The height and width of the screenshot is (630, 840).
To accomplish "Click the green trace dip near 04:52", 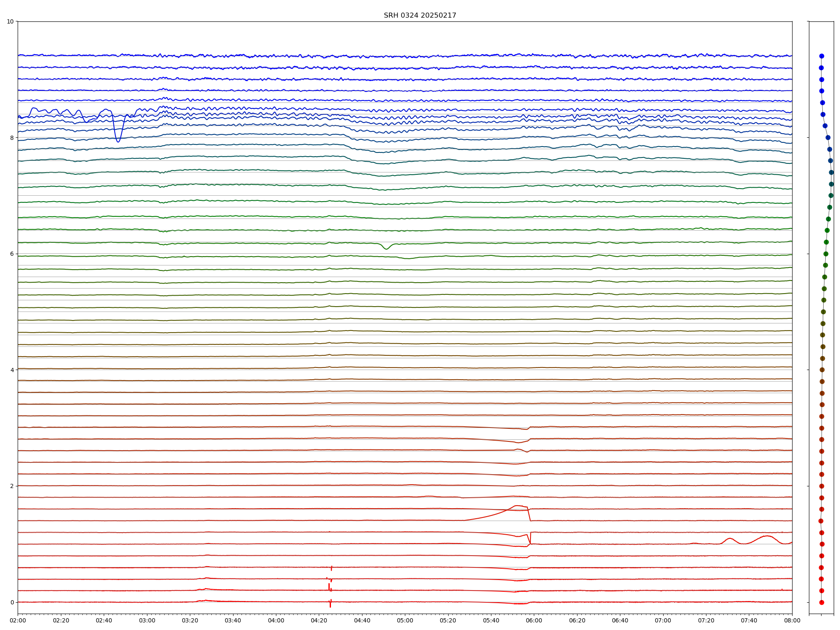I will click(386, 249).
